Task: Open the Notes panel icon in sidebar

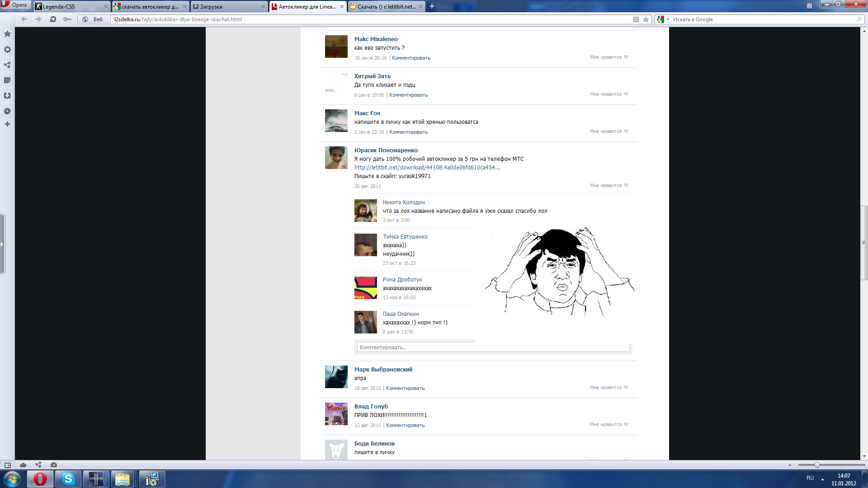Action: 7,80
